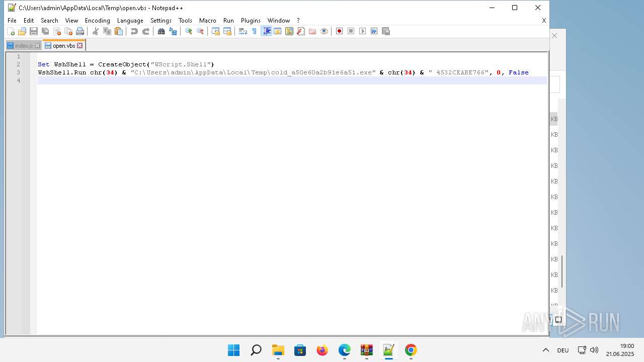The height and width of the screenshot is (362, 644).
Task: Open the Tools menu
Action: coord(185,21)
